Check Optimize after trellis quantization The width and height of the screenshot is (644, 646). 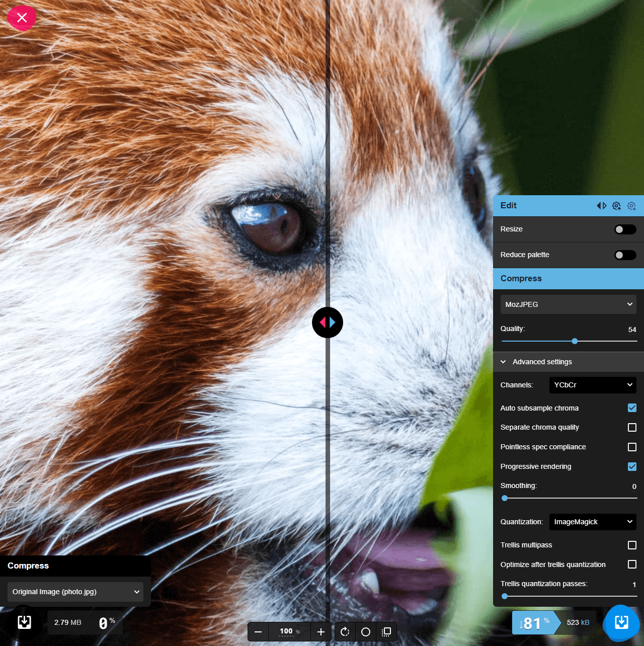632,564
